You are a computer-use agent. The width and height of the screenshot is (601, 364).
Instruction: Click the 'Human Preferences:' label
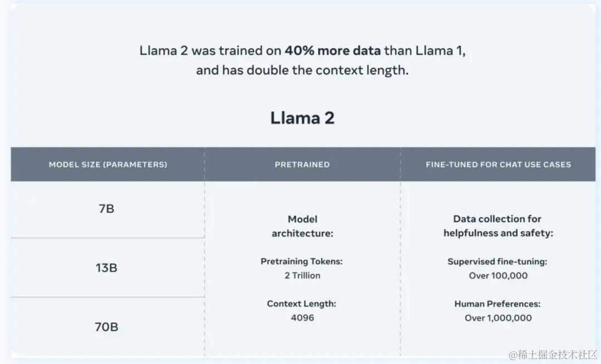click(497, 304)
